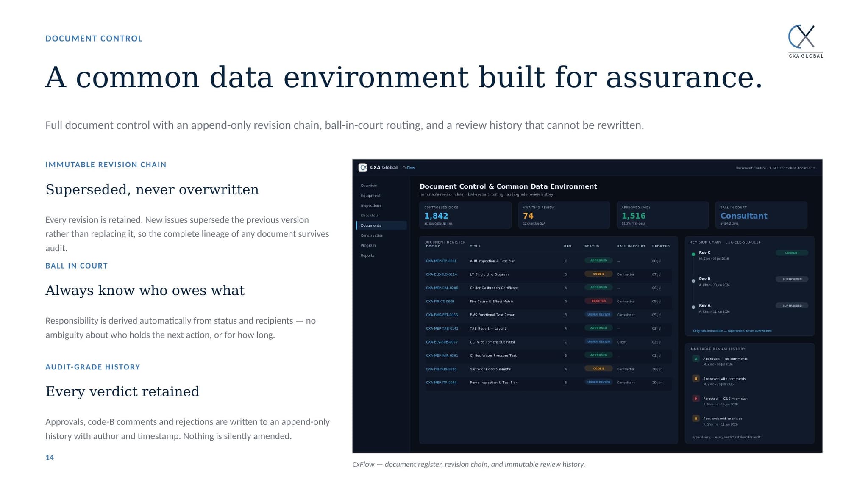Click Code B badge for LV Single Line Diagram
Viewport: 868px width, 488px height.
tap(598, 274)
